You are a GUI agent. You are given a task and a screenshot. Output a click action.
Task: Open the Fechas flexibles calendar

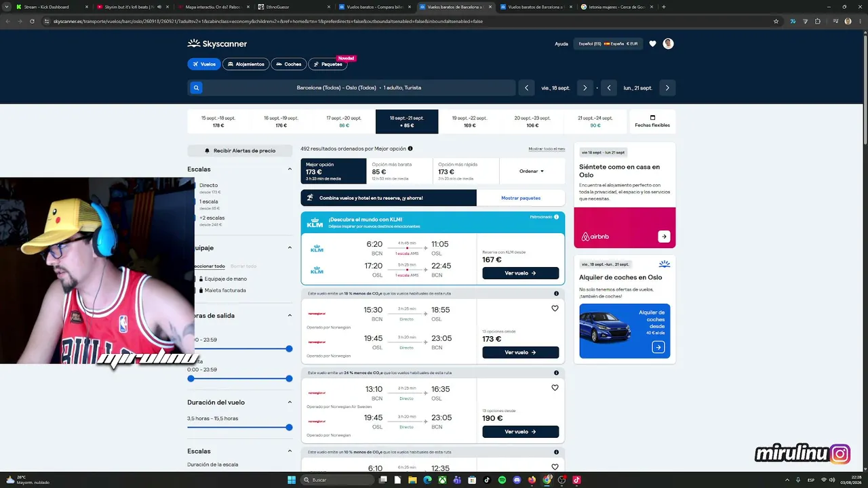click(x=652, y=121)
